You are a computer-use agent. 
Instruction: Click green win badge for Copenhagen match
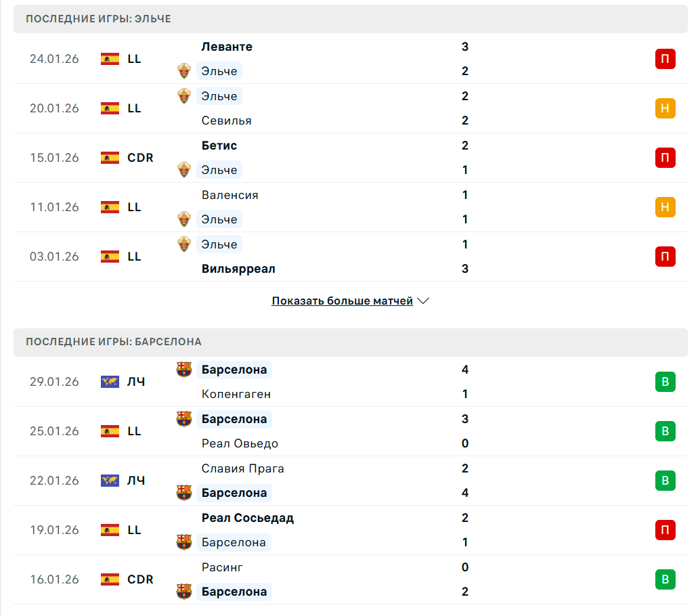point(665,382)
